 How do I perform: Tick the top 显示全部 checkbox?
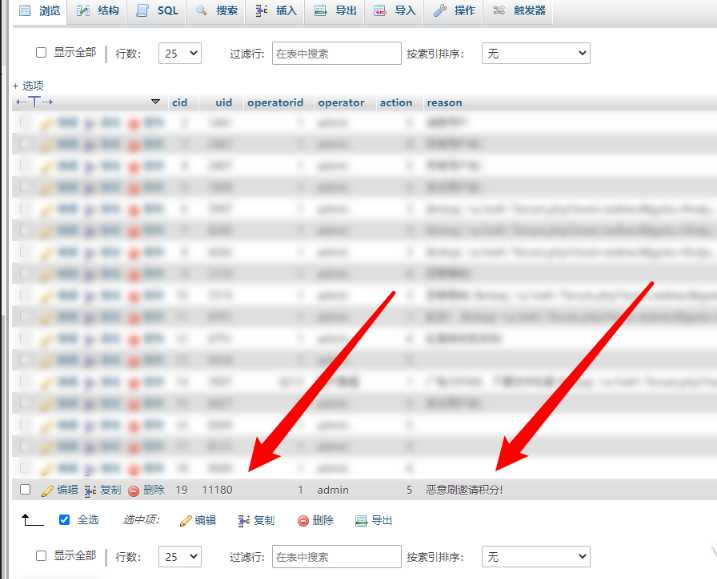point(41,53)
